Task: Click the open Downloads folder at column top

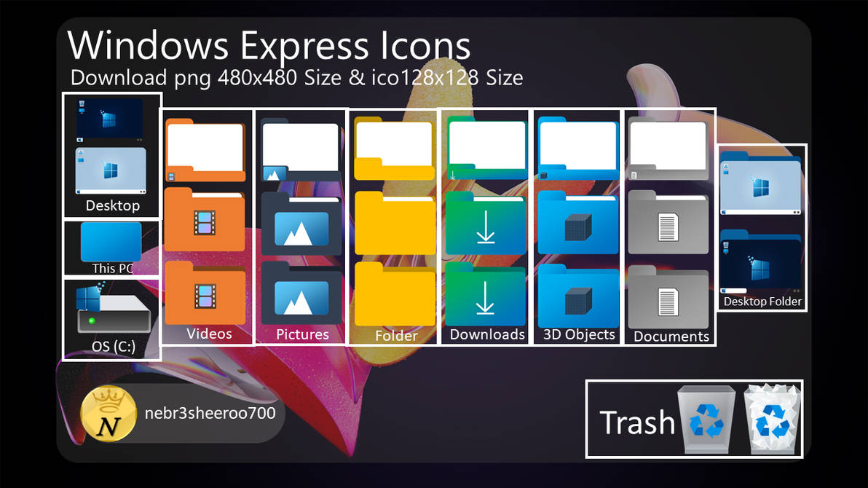Action: coord(485,149)
